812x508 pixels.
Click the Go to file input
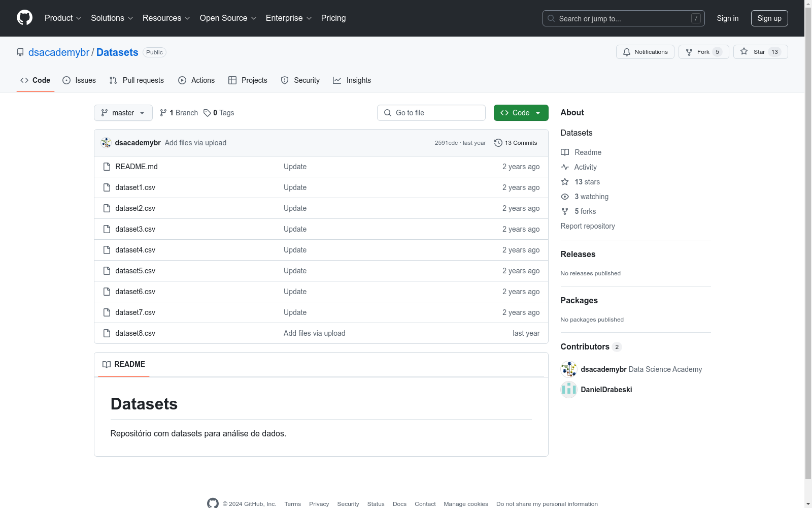(431, 113)
